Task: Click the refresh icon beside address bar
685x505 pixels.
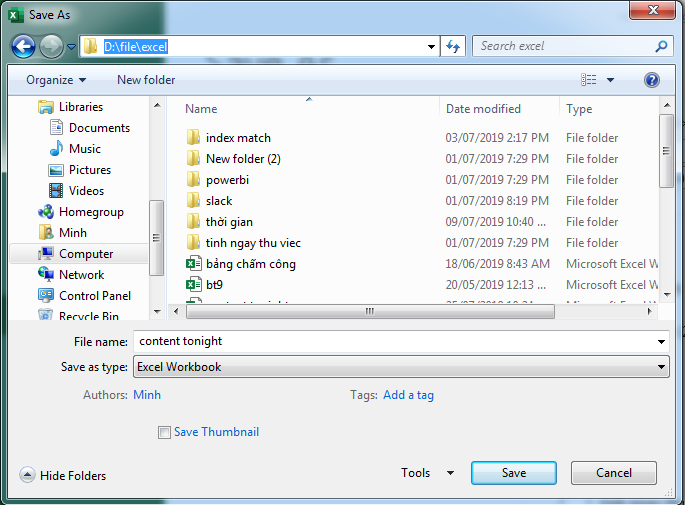Action: click(453, 46)
